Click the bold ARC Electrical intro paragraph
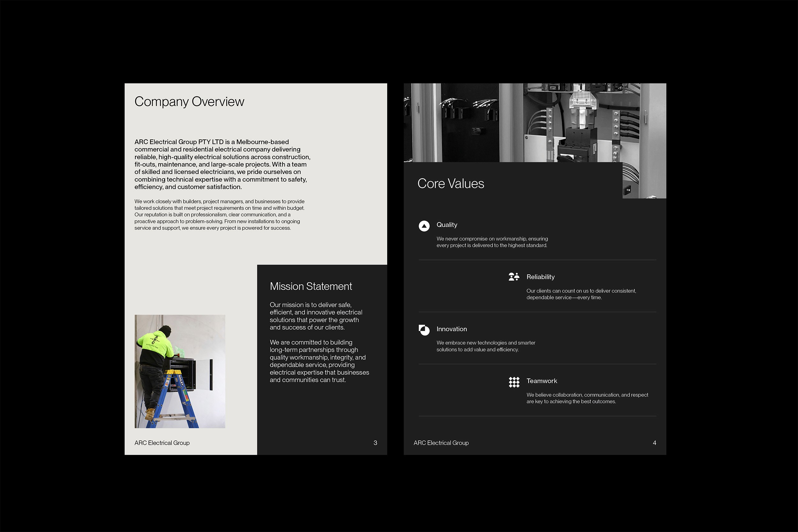This screenshot has height=532, width=798. [222, 164]
